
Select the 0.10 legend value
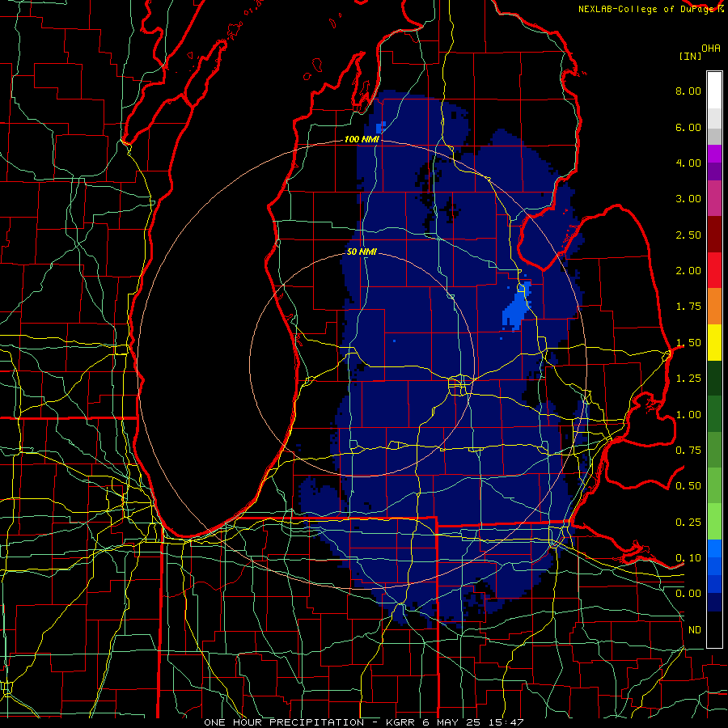688,558
